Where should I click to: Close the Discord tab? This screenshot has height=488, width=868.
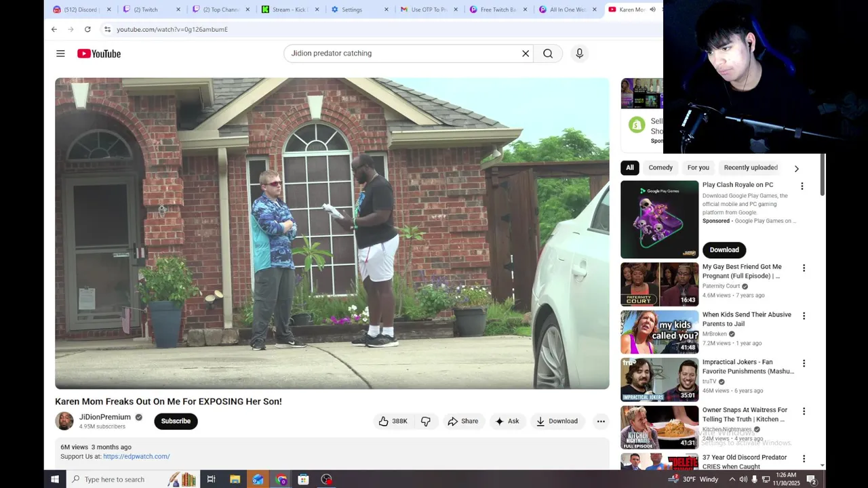pyautogui.click(x=108, y=9)
